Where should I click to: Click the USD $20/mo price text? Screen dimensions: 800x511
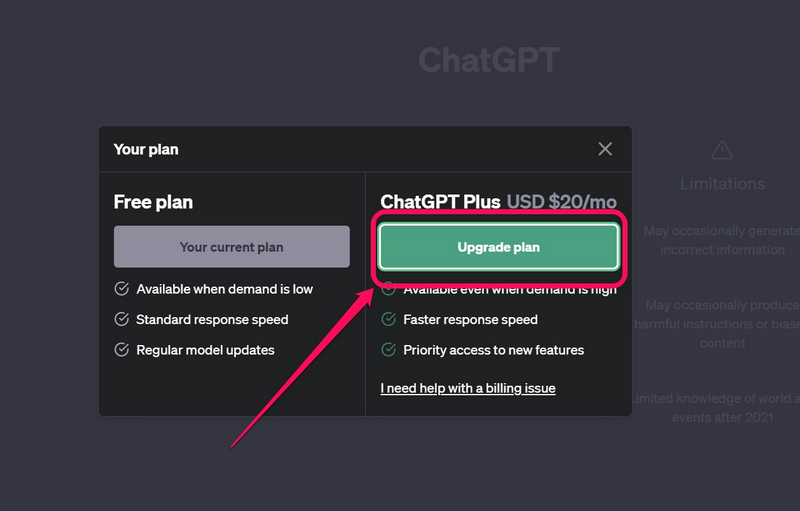click(562, 202)
